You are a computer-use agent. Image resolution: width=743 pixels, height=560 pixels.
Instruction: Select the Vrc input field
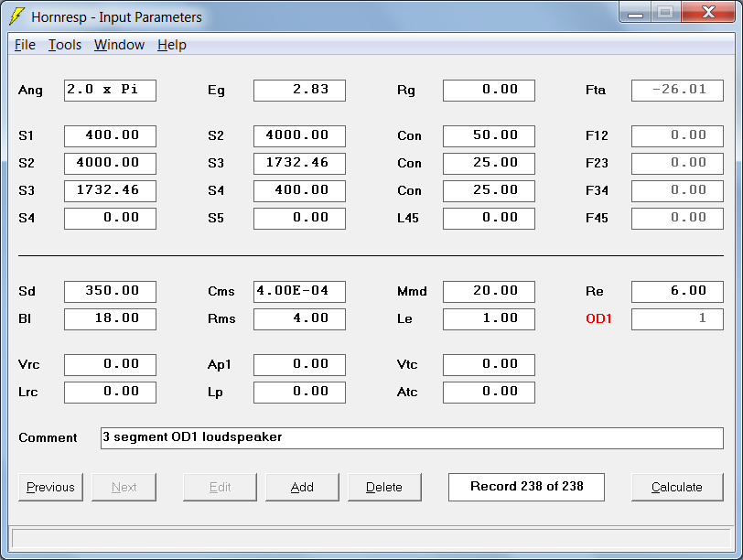[x=110, y=365]
